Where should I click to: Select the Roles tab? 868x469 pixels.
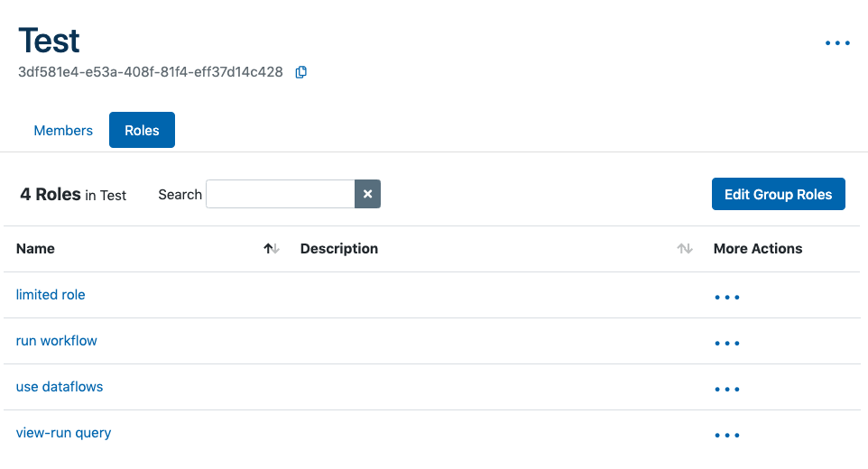click(142, 131)
